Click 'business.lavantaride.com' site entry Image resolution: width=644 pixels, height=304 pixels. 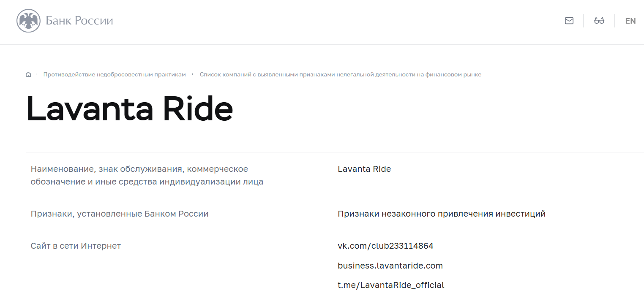coord(390,266)
